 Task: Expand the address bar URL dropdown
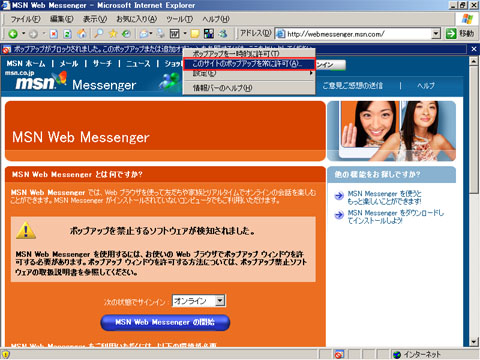(x=436, y=34)
